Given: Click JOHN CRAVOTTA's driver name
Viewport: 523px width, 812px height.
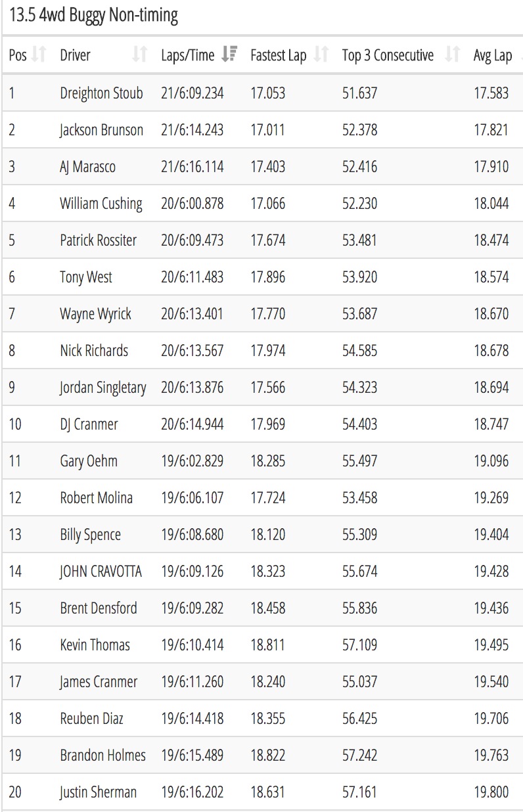Looking at the screenshot, I should pyautogui.click(x=101, y=572).
